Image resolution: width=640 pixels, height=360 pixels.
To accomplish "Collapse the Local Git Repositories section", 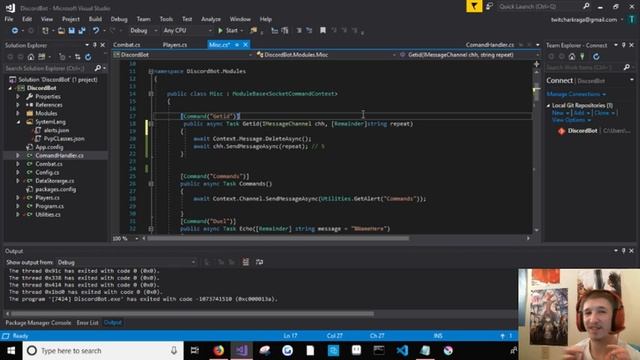I will (x=549, y=105).
